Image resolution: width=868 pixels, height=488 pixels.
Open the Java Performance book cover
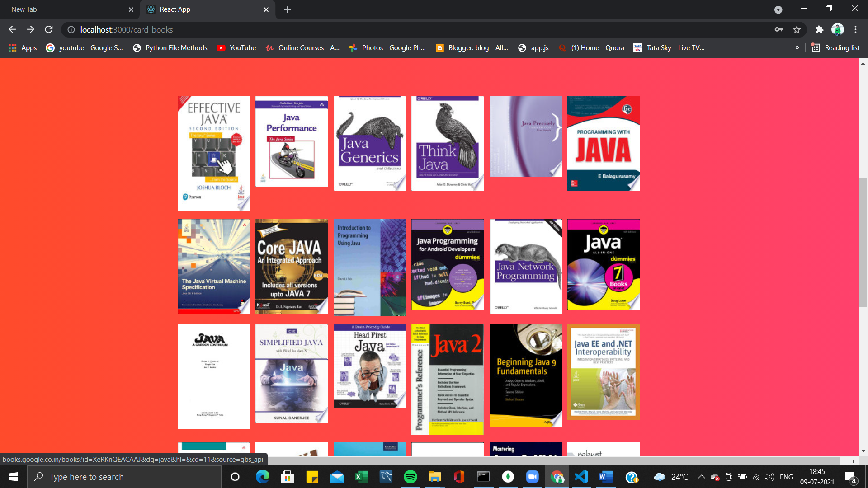click(292, 141)
